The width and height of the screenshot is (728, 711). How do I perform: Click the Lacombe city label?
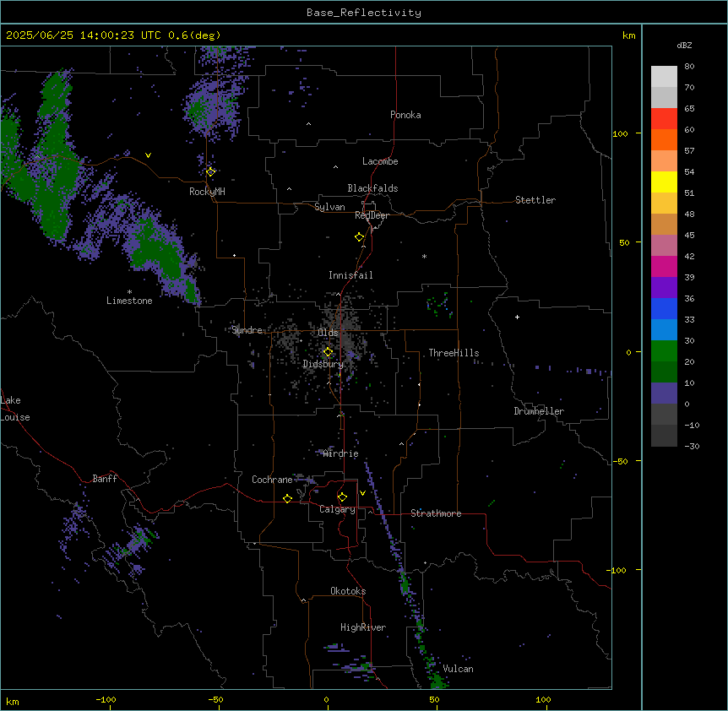tap(380, 161)
